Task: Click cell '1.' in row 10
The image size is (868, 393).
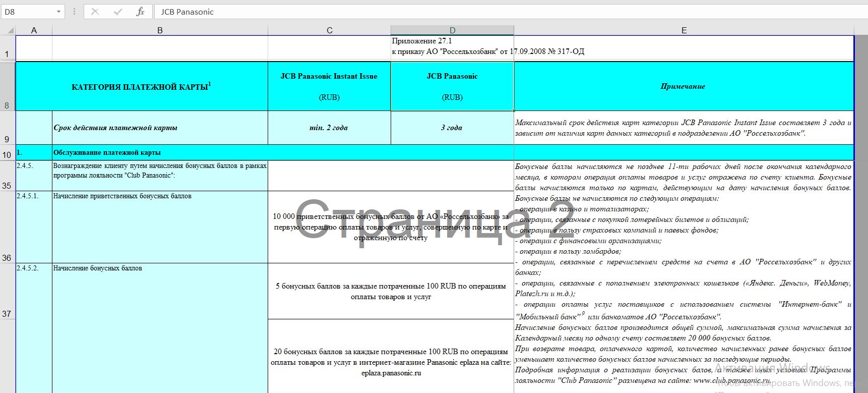Action: [x=34, y=153]
